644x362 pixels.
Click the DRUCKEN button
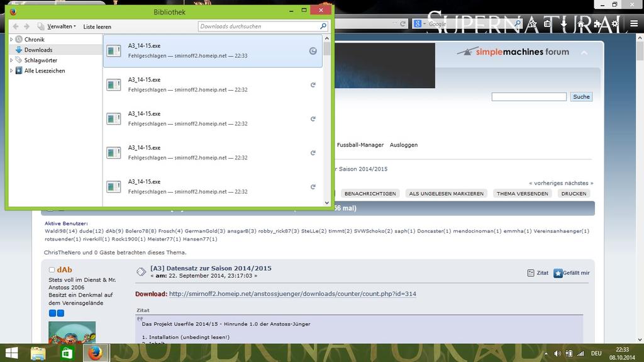point(574,194)
